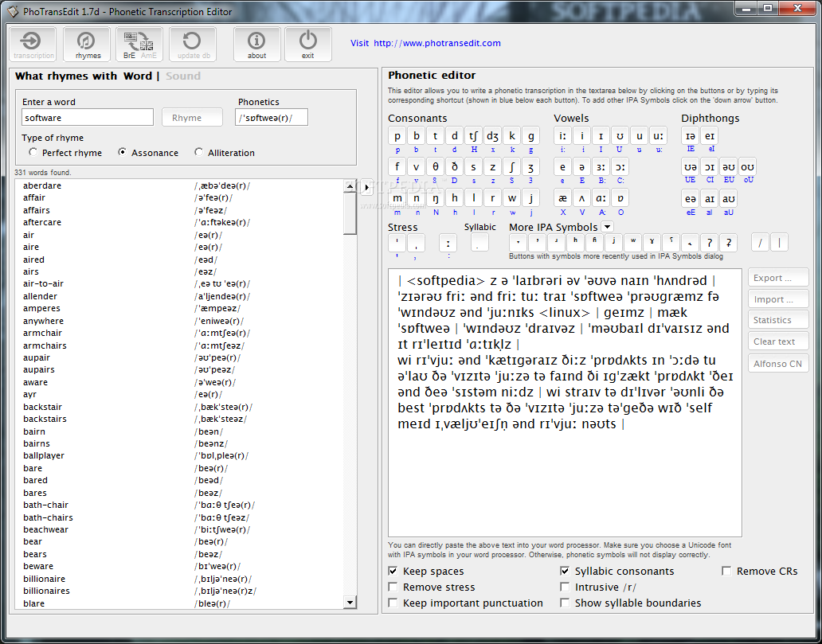Insert the syllabic consonant mark
The image size is (822, 644).
479,243
